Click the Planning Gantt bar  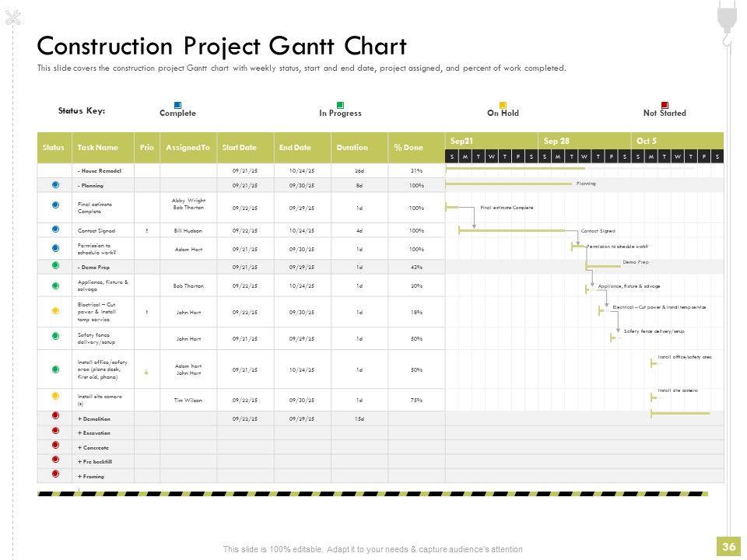pos(508,184)
